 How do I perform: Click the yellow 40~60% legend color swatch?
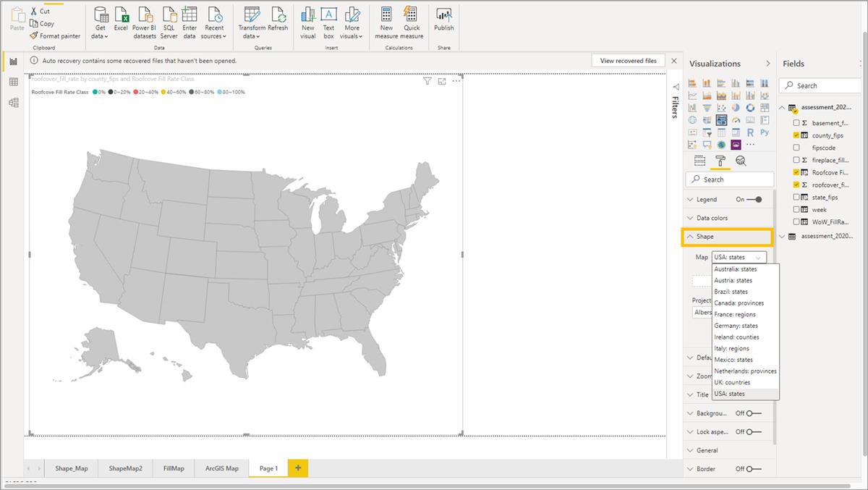[163, 93]
